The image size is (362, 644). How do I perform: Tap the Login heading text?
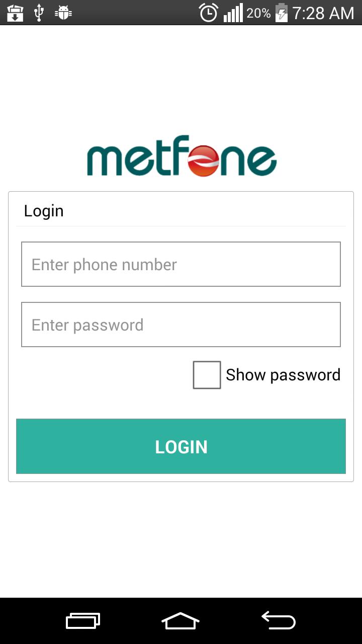coord(44,211)
